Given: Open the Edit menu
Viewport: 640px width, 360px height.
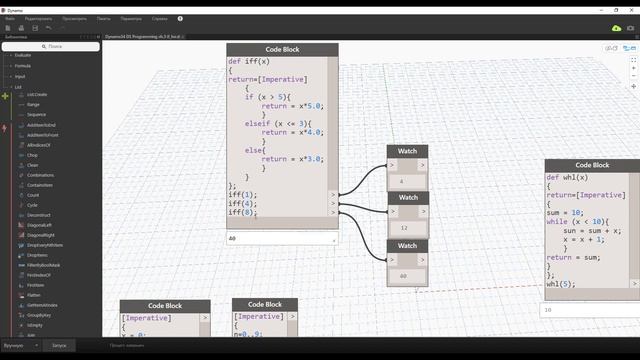Looking at the screenshot, I should (x=38, y=19).
